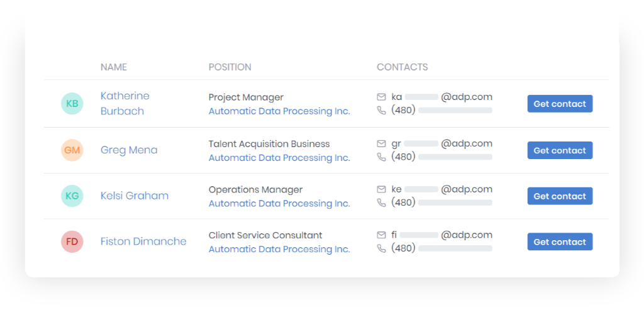Viewport: 644px width, 327px height.
Task: Open Katherine Burbach's profile name link
Action: click(x=125, y=103)
